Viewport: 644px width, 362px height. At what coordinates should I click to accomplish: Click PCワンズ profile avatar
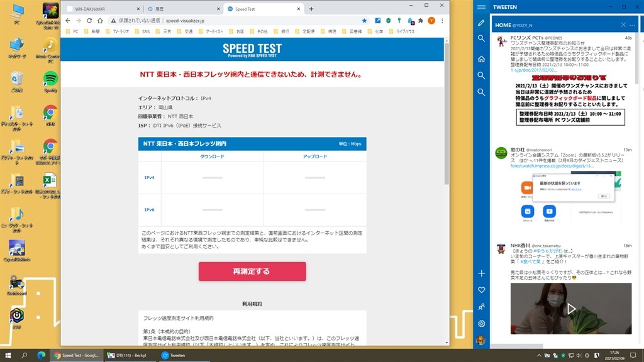(x=501, y=41)
